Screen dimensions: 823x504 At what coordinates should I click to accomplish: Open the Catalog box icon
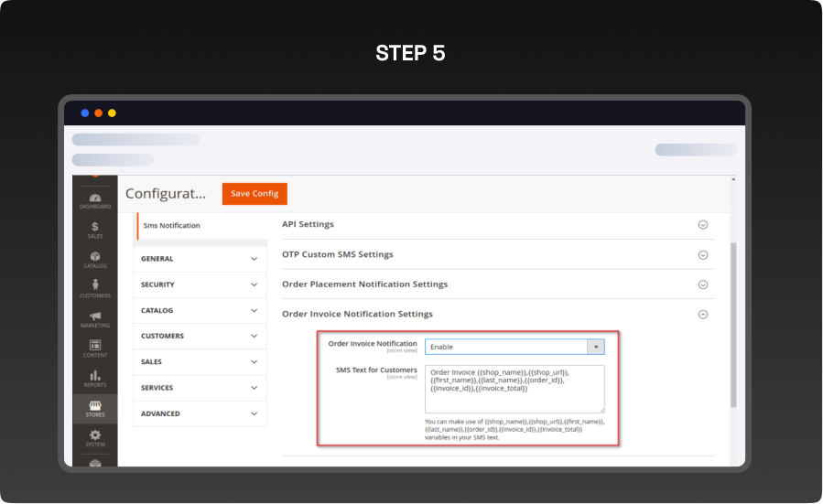pyautogui.click(x=95, y=259)
